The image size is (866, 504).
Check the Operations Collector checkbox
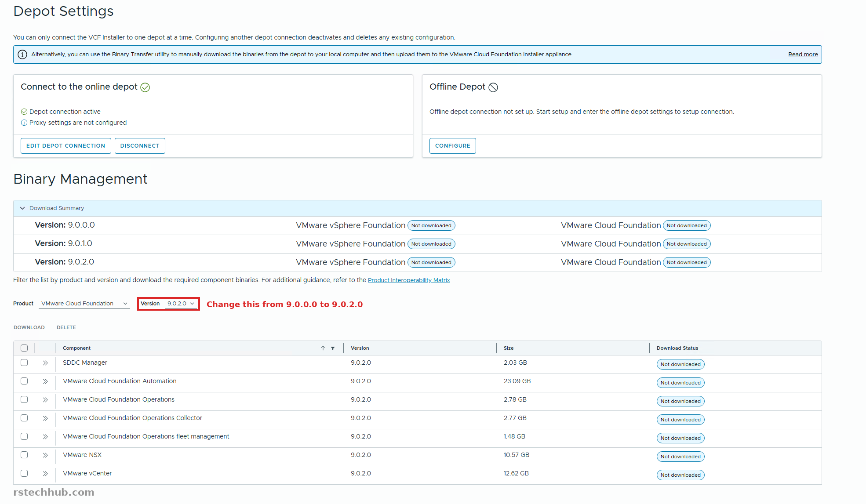(x=24, y=418)
